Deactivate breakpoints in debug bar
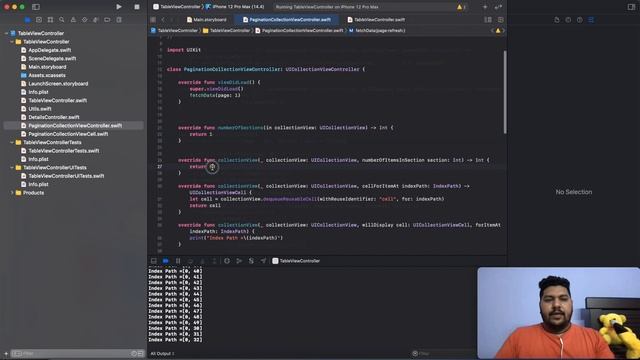640x360 pixels. click(x=166, y=261)
